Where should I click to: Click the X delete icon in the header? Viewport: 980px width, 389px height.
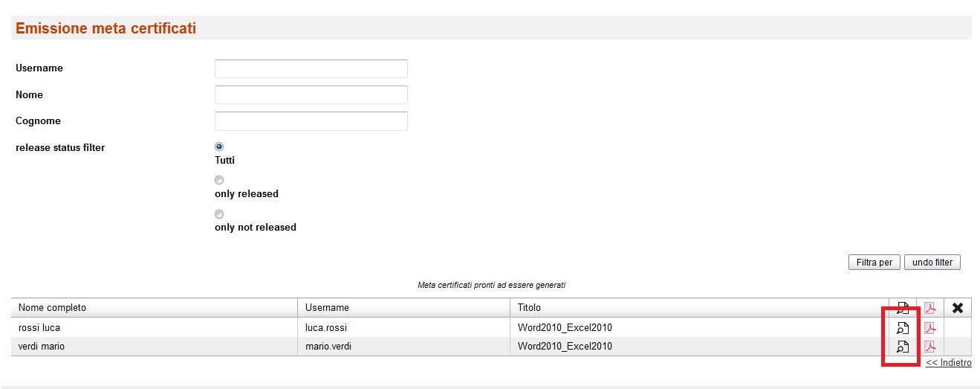(958, 308)
